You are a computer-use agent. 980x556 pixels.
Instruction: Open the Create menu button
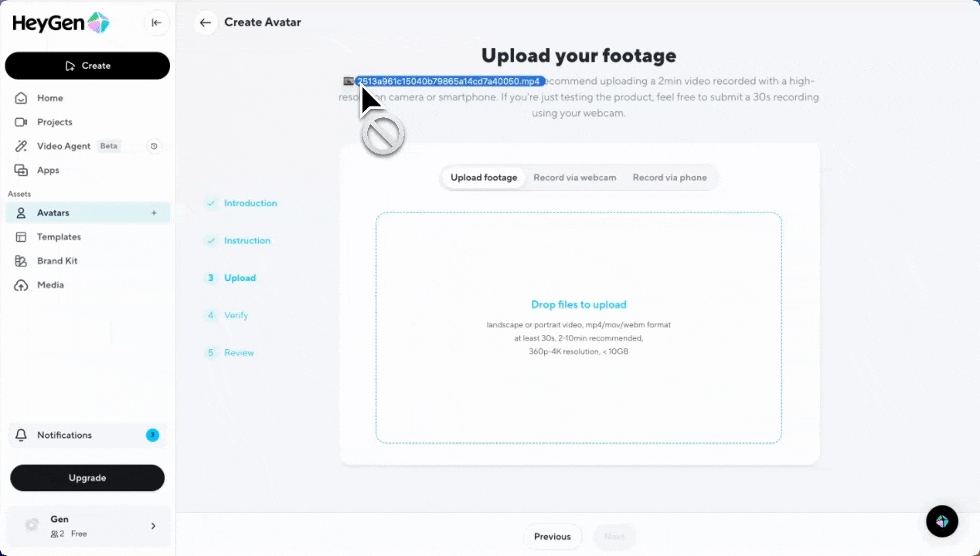point(87,66)
